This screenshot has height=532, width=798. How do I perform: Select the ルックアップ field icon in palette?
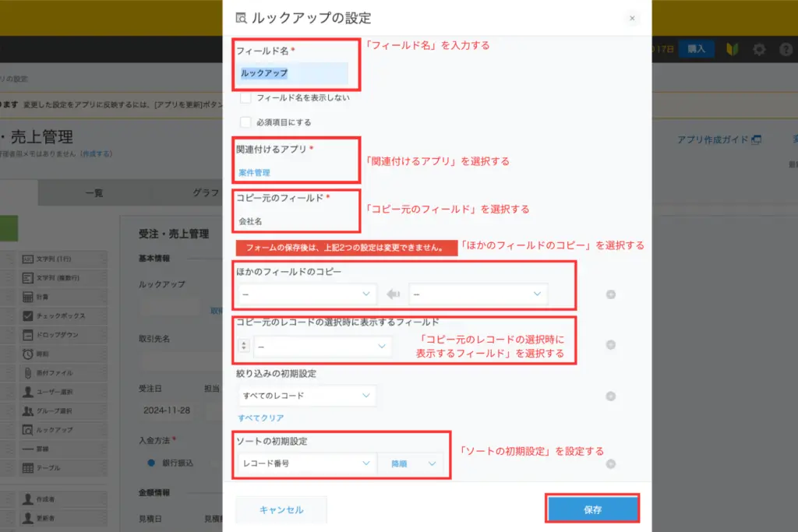[28, 430]
